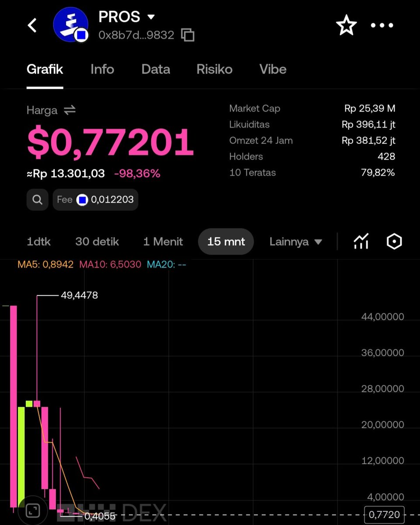Open hexagon chart settings icon
This screenshot has height=525, width=420.
tap(394, 241)
